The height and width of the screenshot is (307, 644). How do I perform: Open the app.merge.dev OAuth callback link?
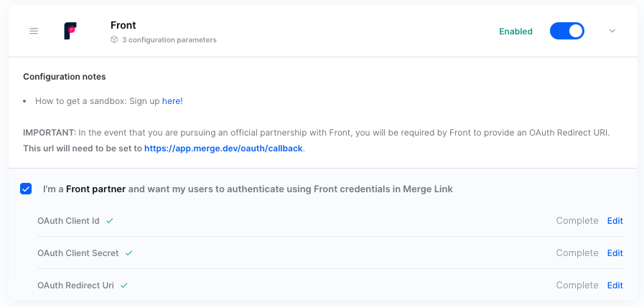tap(224, 148)
